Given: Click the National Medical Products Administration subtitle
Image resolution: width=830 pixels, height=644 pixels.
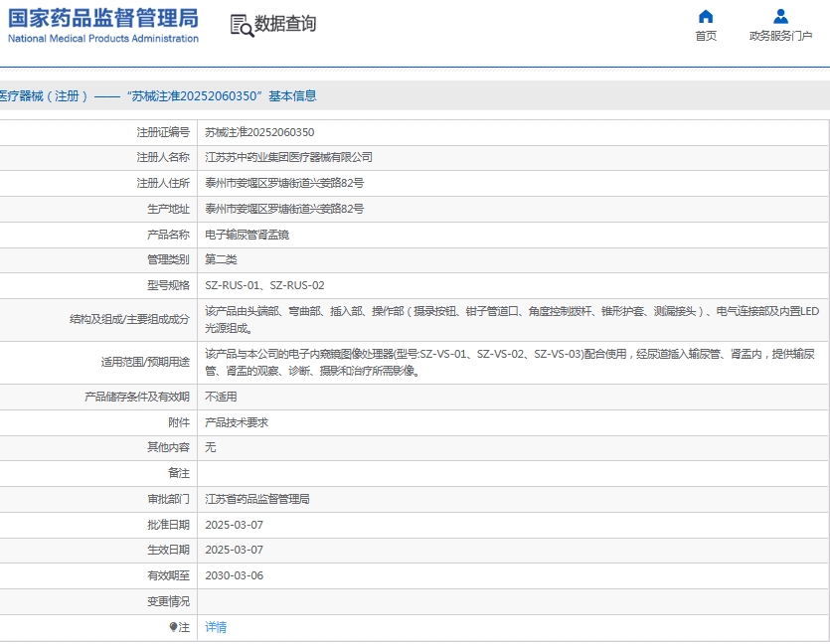Looking at the screenshot, I should pyautogui.click(x=103, y=39).
